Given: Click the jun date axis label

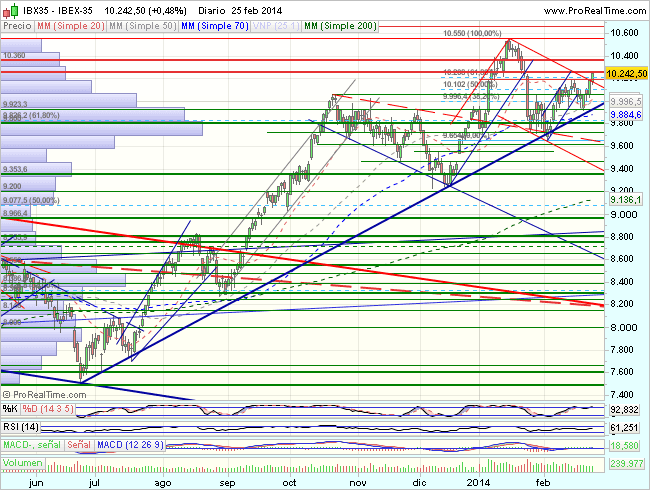Looking at the screenshot, I should point(36,483).
